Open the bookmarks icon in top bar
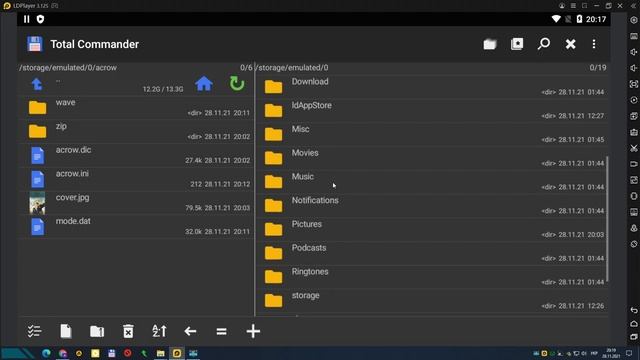Image resolution: width=640 pixels, height=360 pixels. pyautogui.click(x=517, y=44)
